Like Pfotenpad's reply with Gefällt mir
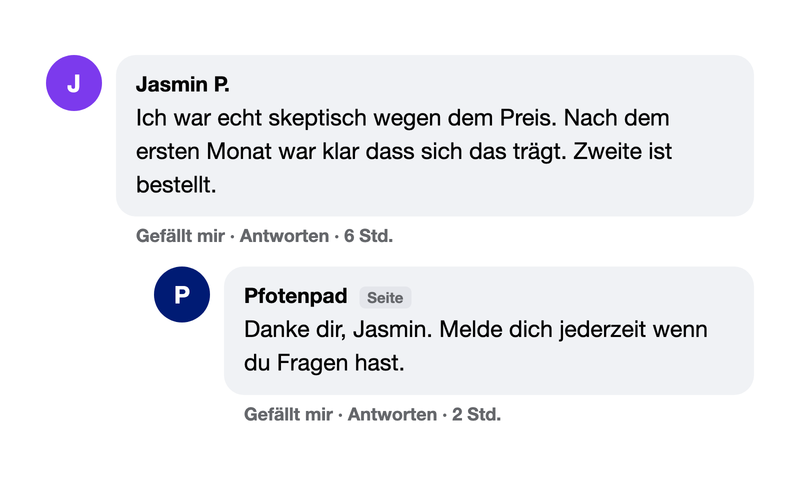800x480 pixels. [x=288, y=414]
